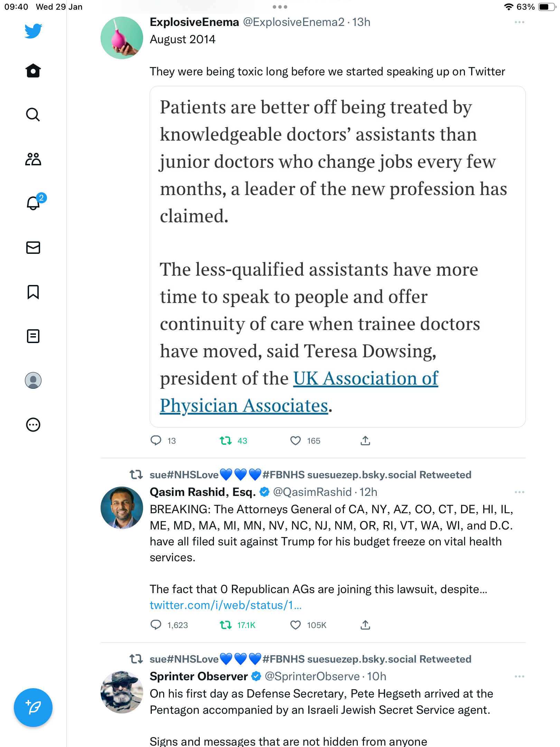
Task: Open options menu for Qasim Rashid tweet
Action: (519, 492)
